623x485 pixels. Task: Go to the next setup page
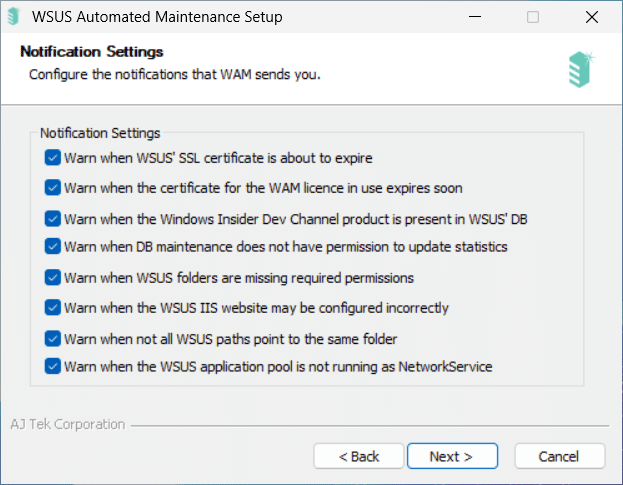[452, 456]
